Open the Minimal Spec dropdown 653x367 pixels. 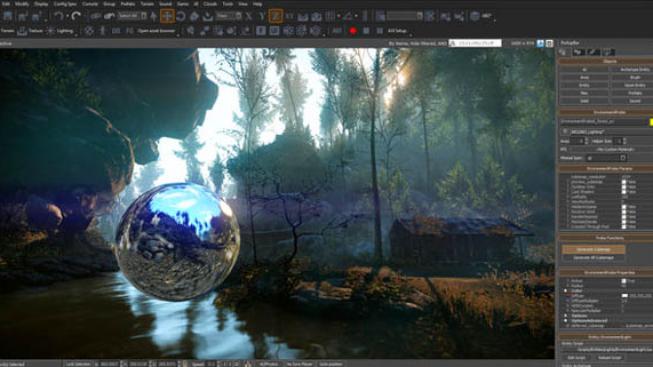tap(606, 158)
